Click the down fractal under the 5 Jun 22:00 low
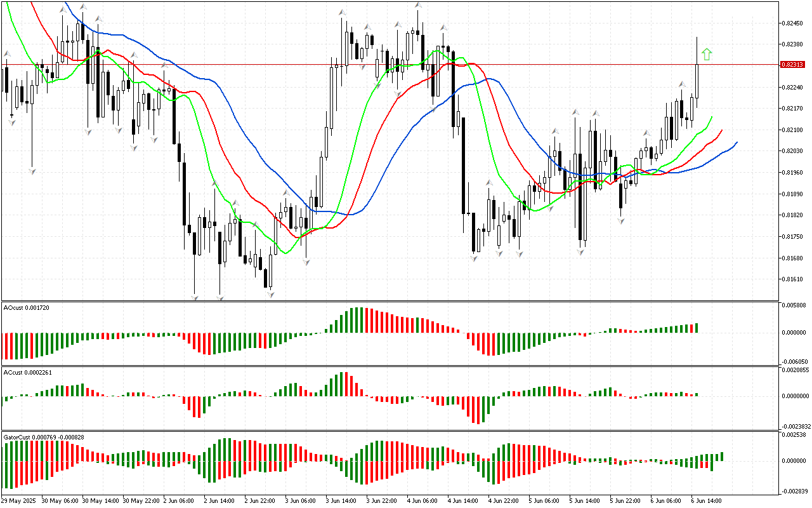 tap(621, 220)
